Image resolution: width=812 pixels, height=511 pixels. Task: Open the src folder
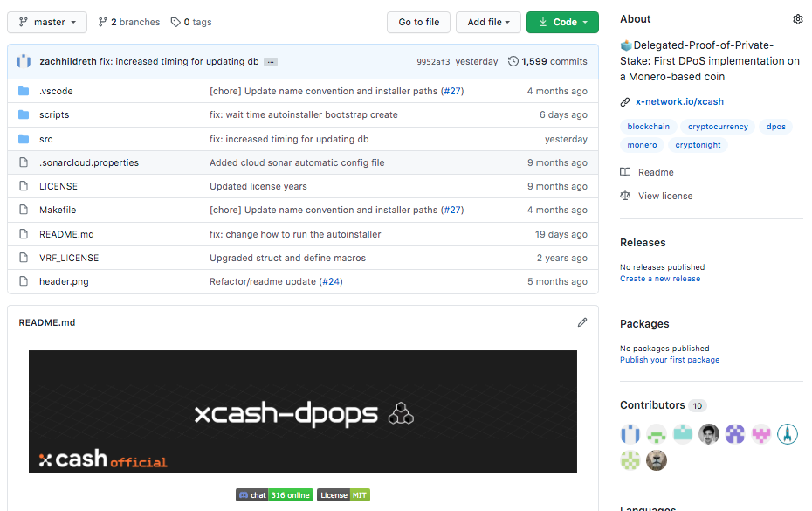point(46,139)
